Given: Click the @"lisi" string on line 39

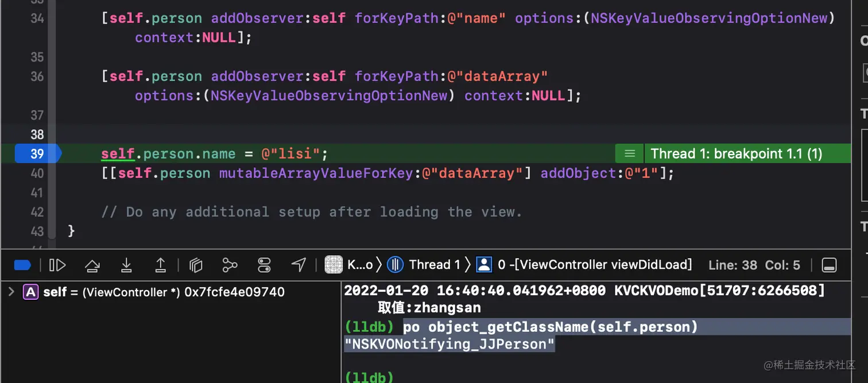Looking at the screenshot, I should tap(290, 154).
